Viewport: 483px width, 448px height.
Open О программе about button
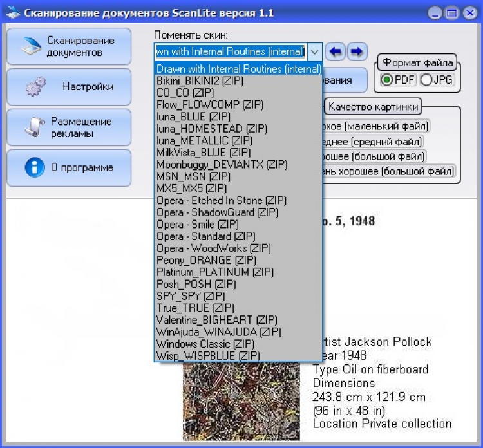point(69,168)
